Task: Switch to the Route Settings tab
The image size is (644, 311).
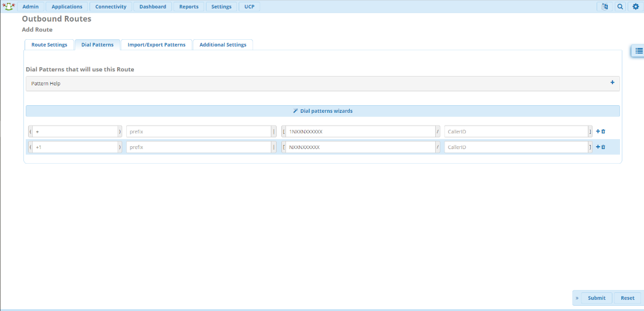Action: tap(49, 45)
